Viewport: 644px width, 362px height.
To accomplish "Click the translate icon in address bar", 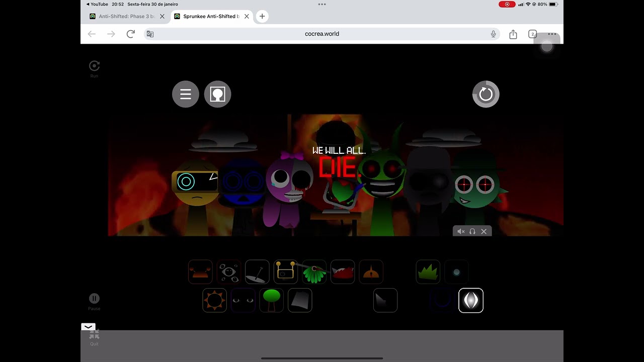I will [x=150, y=34].
